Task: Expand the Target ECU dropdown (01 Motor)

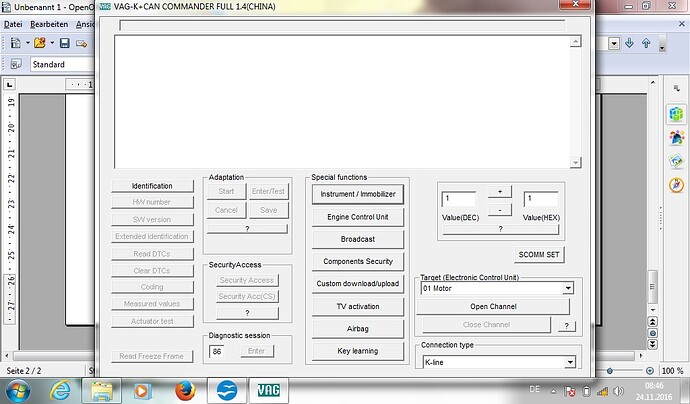Action: point(568,288)
